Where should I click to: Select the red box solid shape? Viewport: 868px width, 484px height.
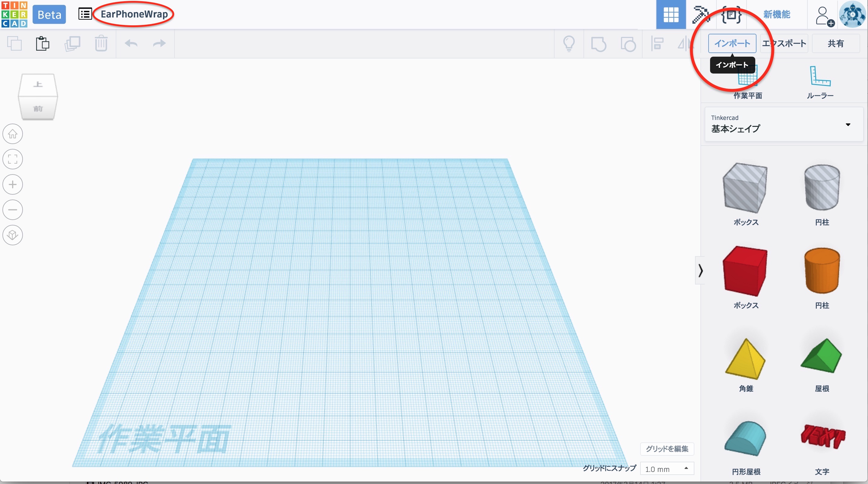point(745,271)
